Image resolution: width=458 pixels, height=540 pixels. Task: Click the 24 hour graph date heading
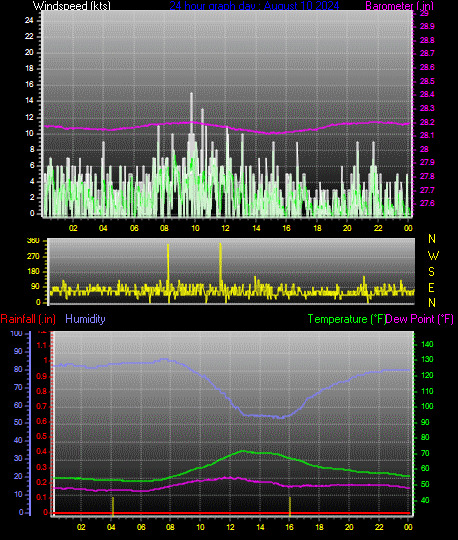(254, 6)
